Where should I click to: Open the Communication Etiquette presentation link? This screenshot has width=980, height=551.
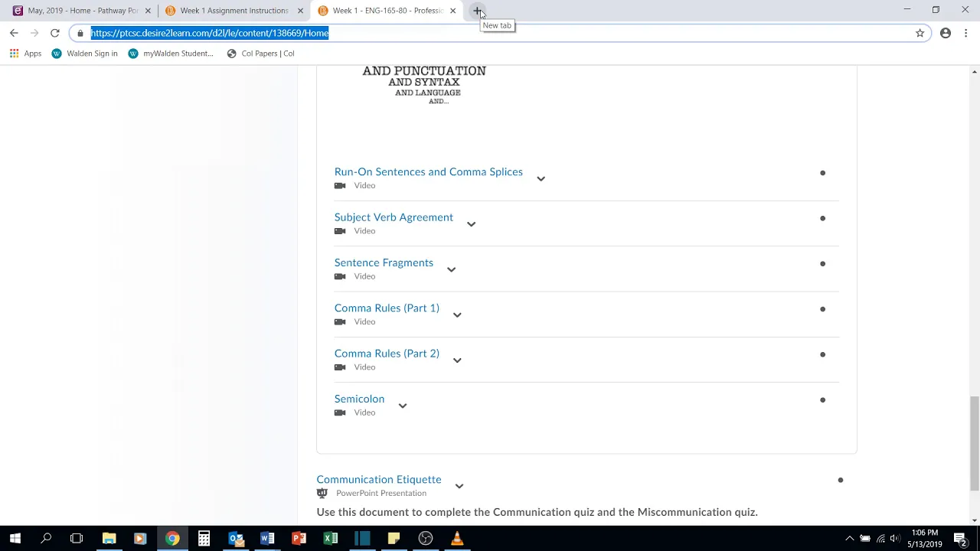pyautogui.click(x=379, y=479)
